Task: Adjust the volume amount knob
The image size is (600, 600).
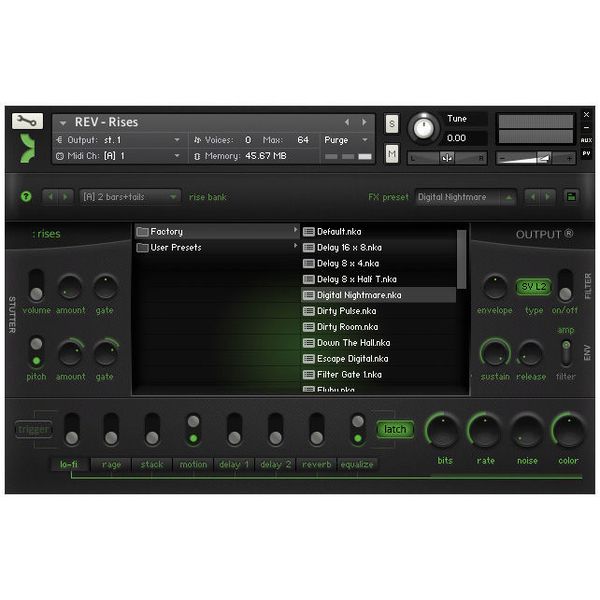Action: tap(69, 287)
